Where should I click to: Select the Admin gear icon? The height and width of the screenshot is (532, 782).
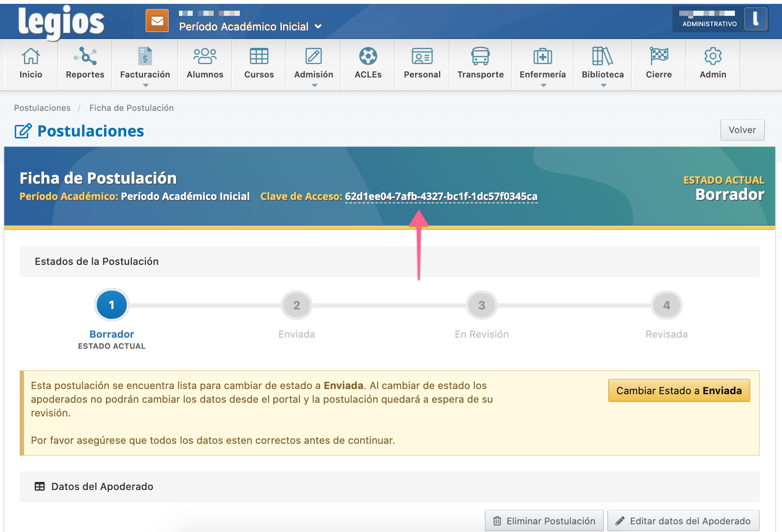(x=712, y=62)
